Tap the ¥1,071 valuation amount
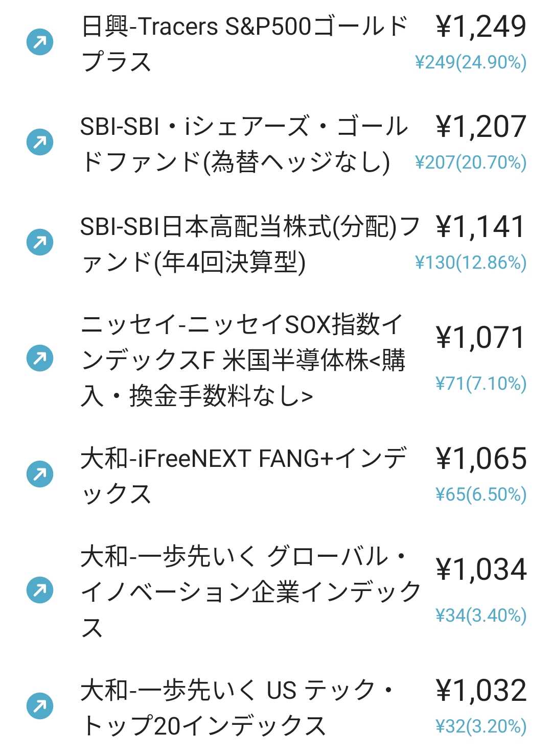This screenshot has height=756, width=552. (480, 338)
